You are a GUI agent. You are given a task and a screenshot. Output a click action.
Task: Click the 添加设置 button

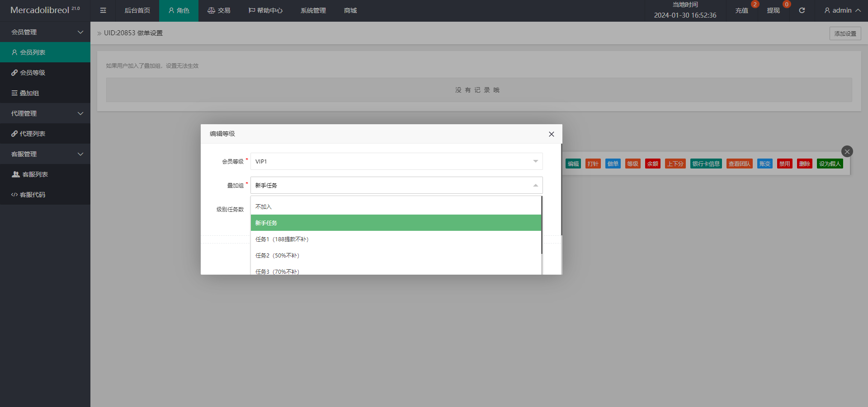845,33
